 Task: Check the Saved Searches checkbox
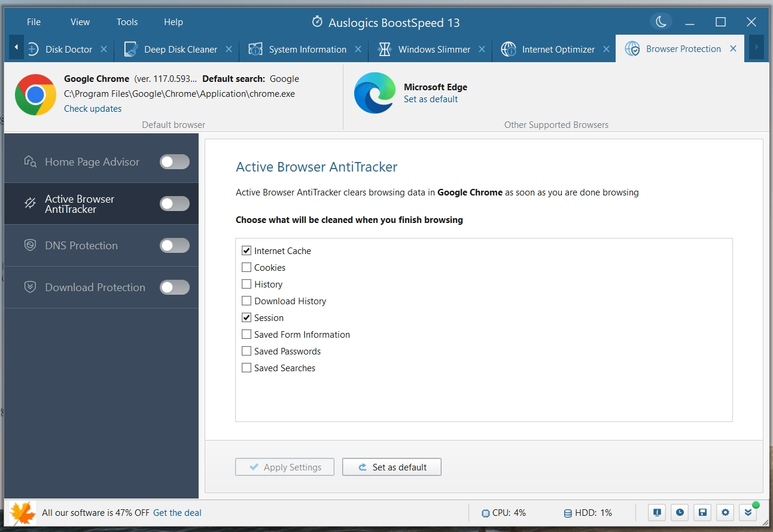[246, 368]
